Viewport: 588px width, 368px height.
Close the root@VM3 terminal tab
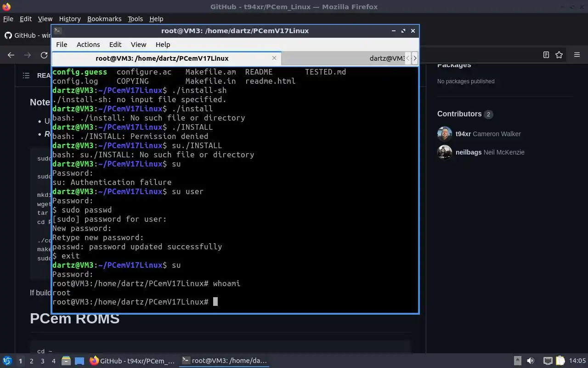pyautogui.click(x=274, y=58)
